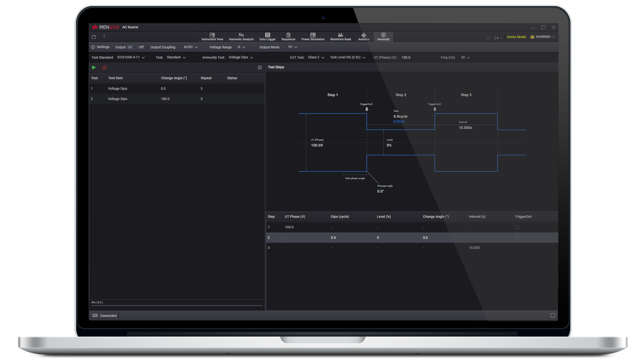Switch to the Data Logger
This screenshot has width=644, height=362.
click(x=267, y=37)
